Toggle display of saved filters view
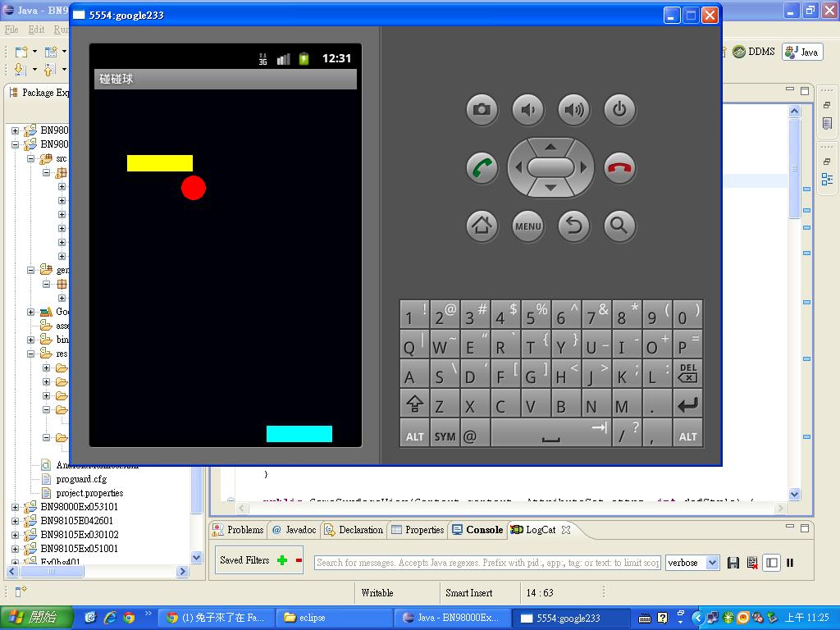840x630 pixels. pos(771,563)
